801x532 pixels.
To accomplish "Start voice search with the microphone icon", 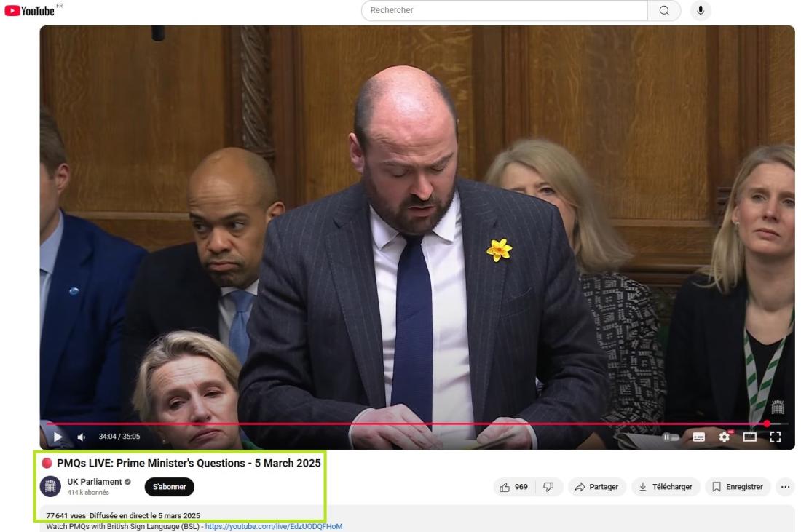I will tap(701, 10).
